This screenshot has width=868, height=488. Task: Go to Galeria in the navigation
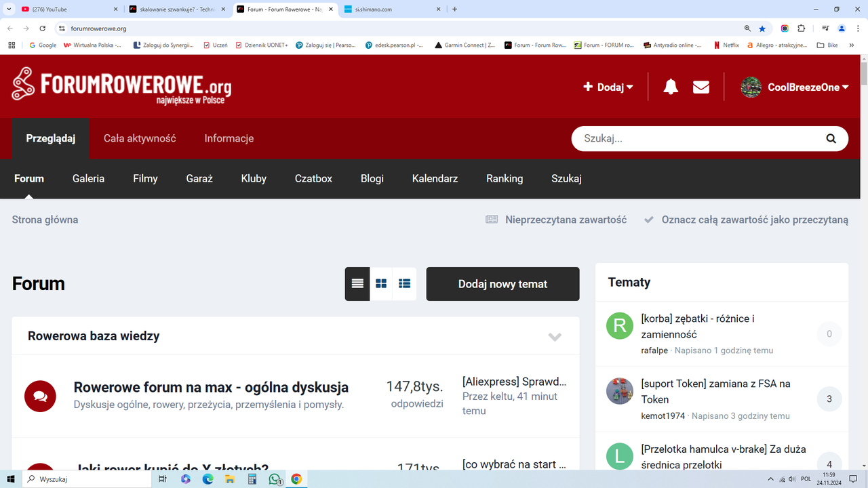click(88, 178)
